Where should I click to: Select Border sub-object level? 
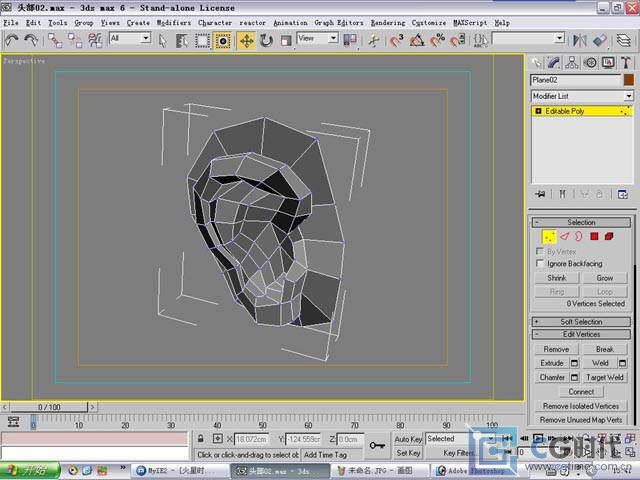pyautogui.click(x=578, y=236)
